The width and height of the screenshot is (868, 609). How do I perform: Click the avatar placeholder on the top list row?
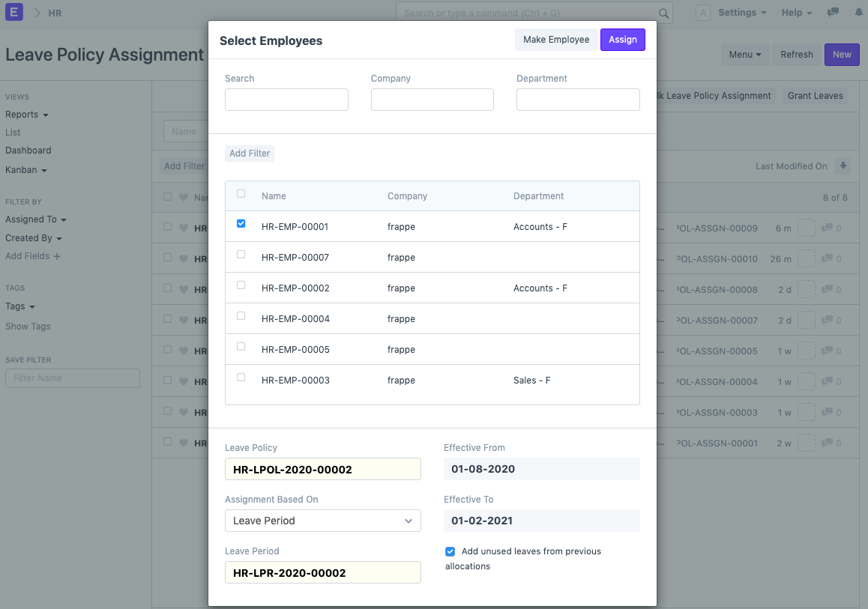(x=806, y=228)
